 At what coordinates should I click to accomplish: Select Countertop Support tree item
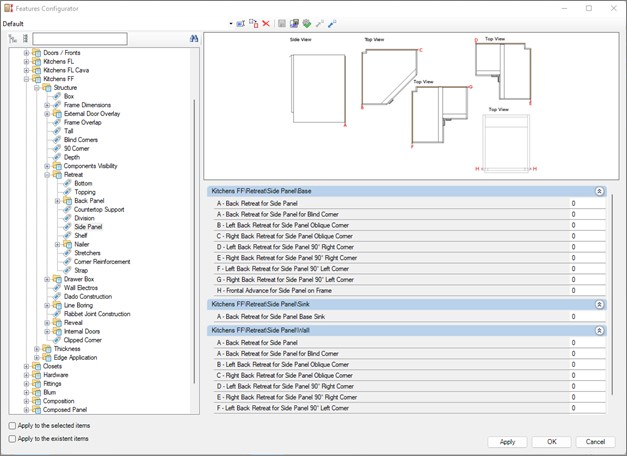tap(98, 209)
